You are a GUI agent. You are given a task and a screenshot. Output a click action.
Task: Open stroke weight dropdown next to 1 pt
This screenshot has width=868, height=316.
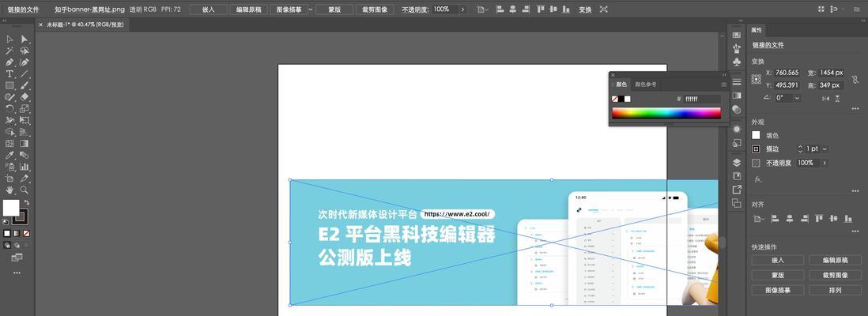pyautogui.click(x=825, y=149)
